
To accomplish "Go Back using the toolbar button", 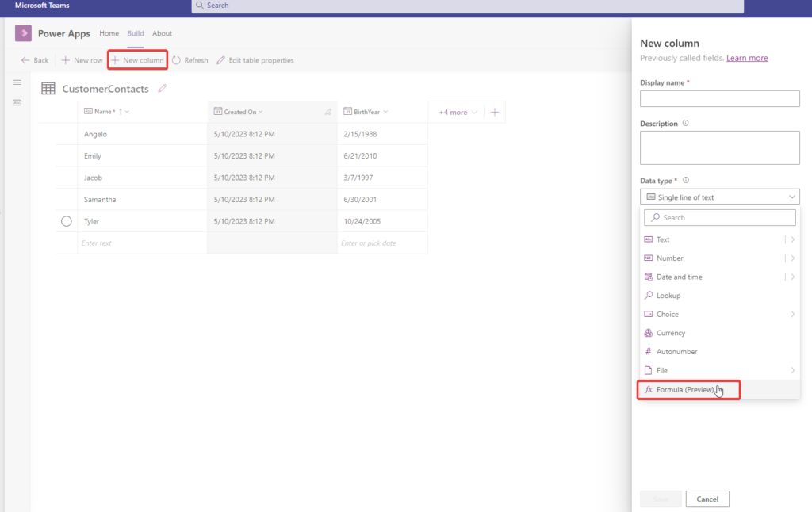I will (x=35, y=60).
